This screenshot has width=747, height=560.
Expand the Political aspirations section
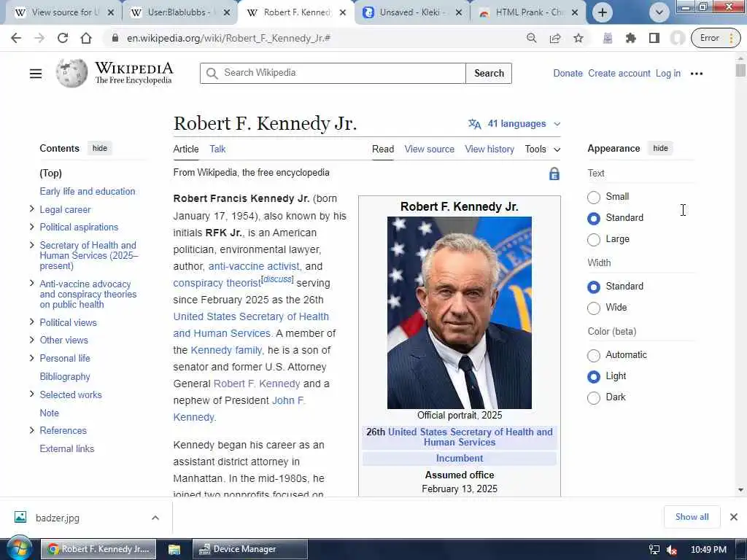click(x=32, y=227)
